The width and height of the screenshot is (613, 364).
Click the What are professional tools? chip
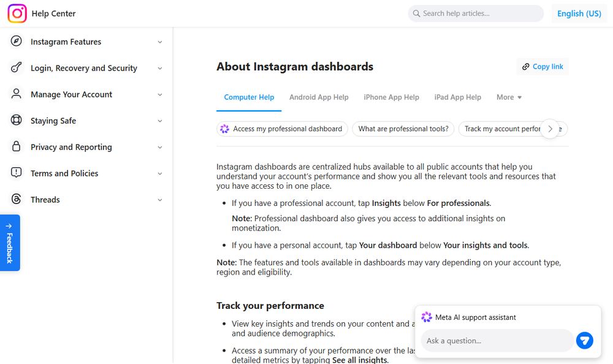pyautogui.click(x=403, y=129)
